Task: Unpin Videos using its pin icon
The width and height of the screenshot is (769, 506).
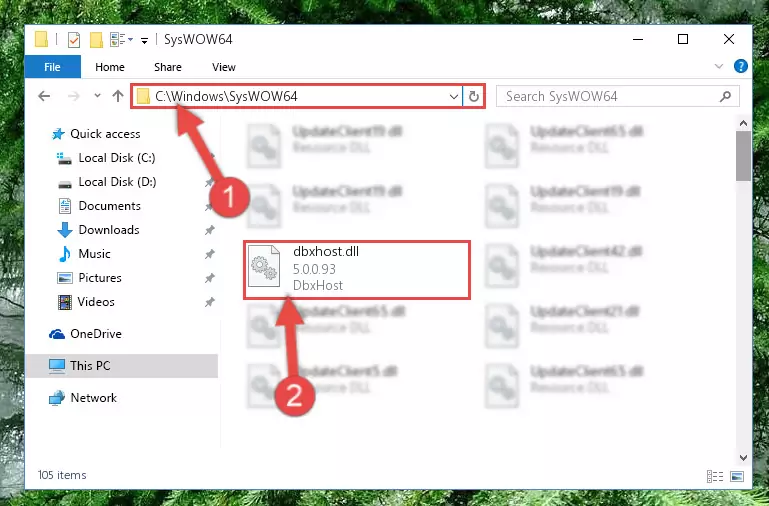Action: click(x=209, y=302)
